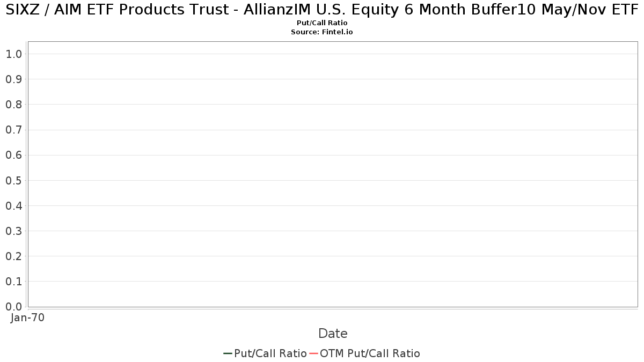644x362 pixels.
Task: Click the 0.2 y-axis tick label
Action: pos(13,256)
